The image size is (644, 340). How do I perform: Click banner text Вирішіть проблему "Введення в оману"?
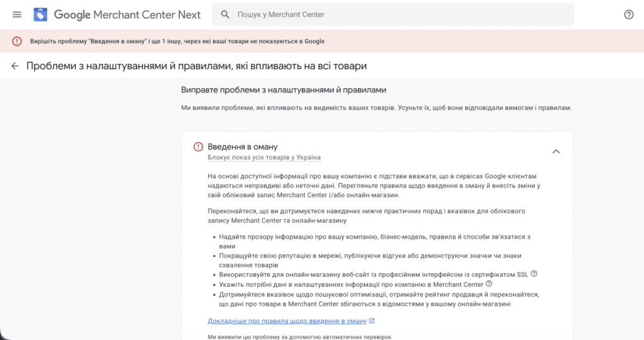tap(177, 41)
